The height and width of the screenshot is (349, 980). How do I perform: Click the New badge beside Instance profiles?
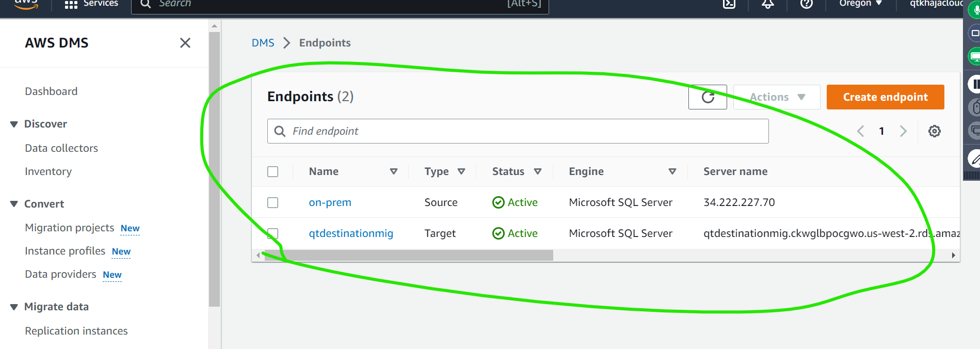click(121, 251)
